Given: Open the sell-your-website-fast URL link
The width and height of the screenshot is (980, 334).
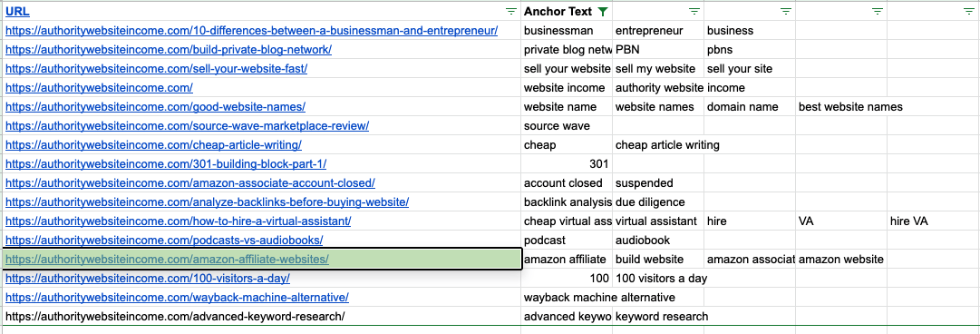Looking at the screenshot, I should [x=156, y=69].
